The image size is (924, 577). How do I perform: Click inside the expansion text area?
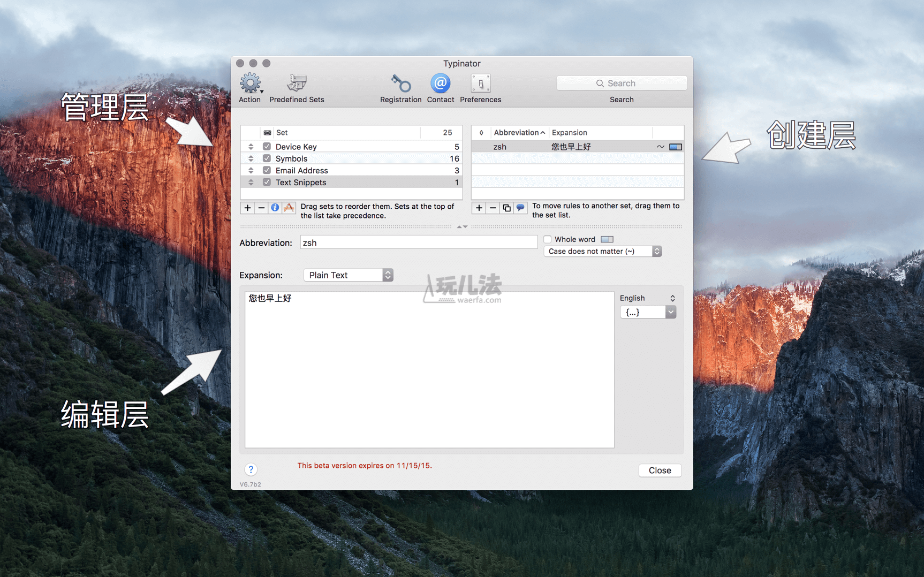pos(429,369)
